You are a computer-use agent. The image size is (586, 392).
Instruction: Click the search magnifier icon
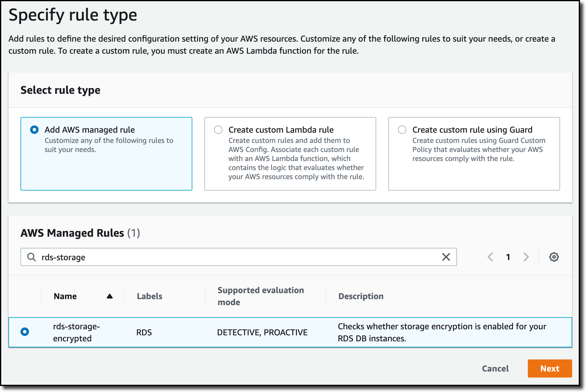[x=31, y=257]
